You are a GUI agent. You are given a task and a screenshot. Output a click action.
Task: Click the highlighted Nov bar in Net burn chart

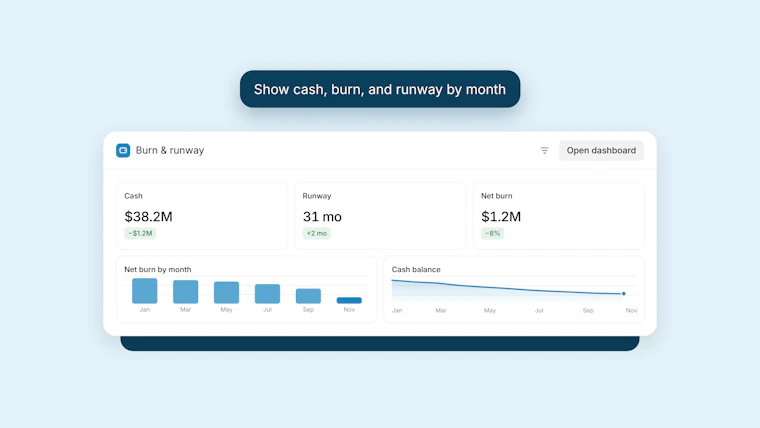[x=349, y=300]
